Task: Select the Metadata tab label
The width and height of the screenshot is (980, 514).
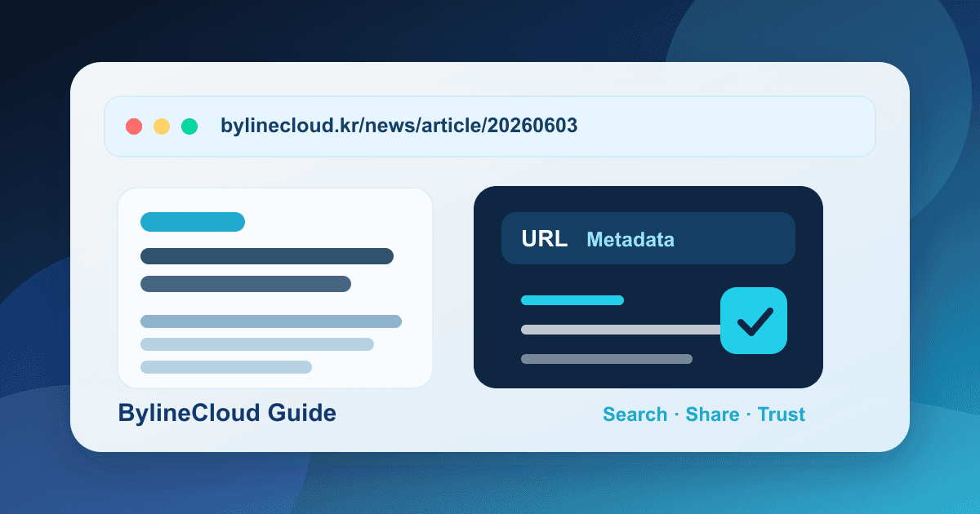Action: point(630,240)
